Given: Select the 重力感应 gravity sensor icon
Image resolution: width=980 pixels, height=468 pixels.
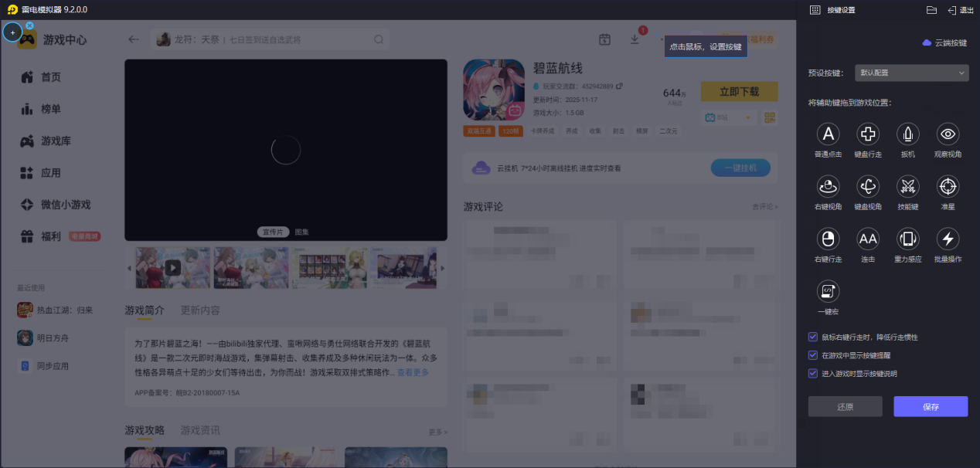Looking at the screenshot, I should point(908,239).
